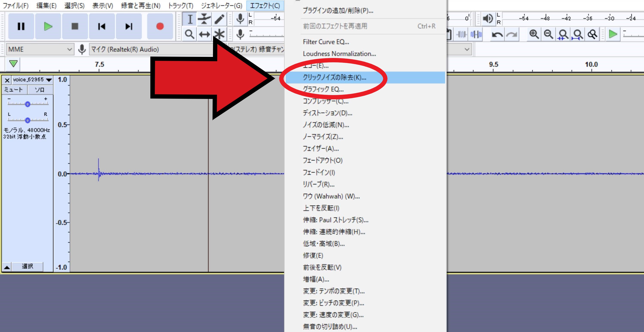Click the Pause playback button
This screenshot has height=332, width=644.
tap(21, 26)
